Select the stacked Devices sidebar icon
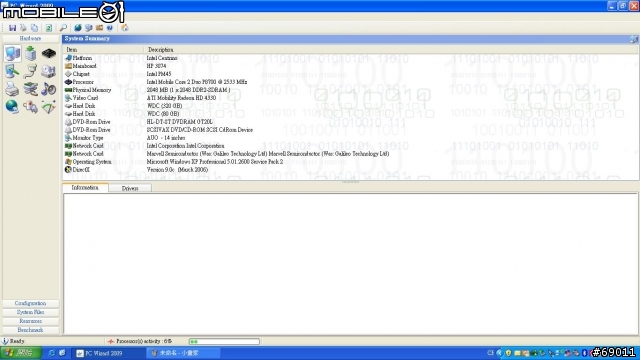This screenshot has width=640, height=360. tap(31, 89)
